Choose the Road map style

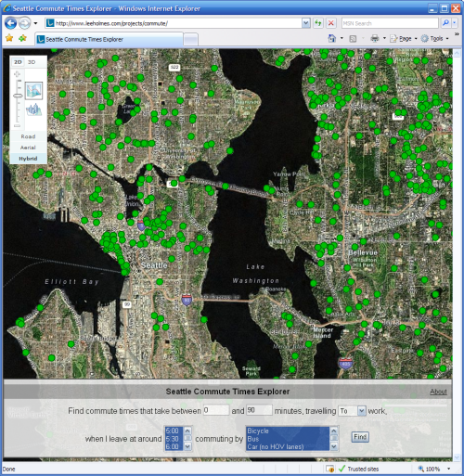[x=28, y=136]
